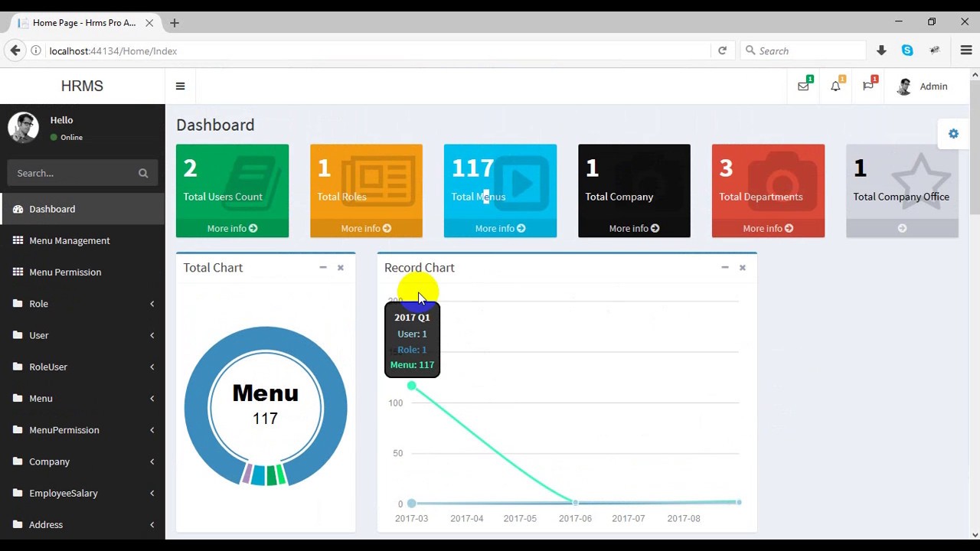Click the Menu Management grid icon
The image size is (980, 551).
tap(18, 240)
